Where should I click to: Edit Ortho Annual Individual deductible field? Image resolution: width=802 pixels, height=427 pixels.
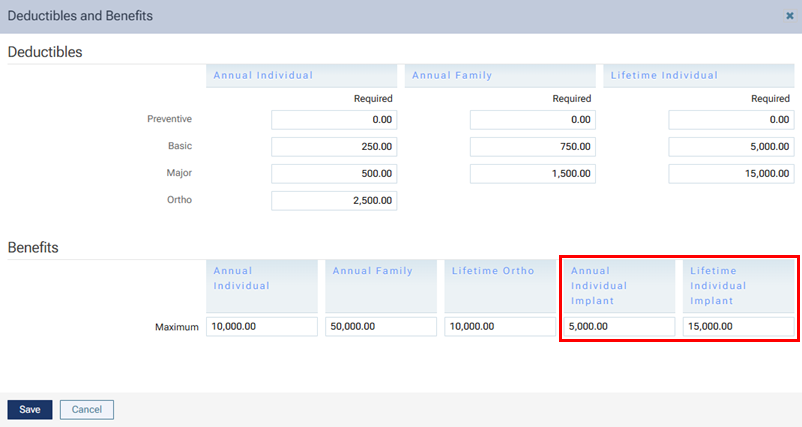[x=334, y=201]
